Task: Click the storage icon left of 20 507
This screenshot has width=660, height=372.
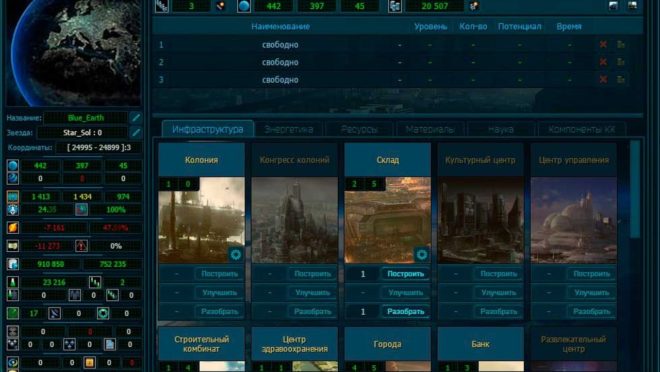Action: click(x=394, y=6)
